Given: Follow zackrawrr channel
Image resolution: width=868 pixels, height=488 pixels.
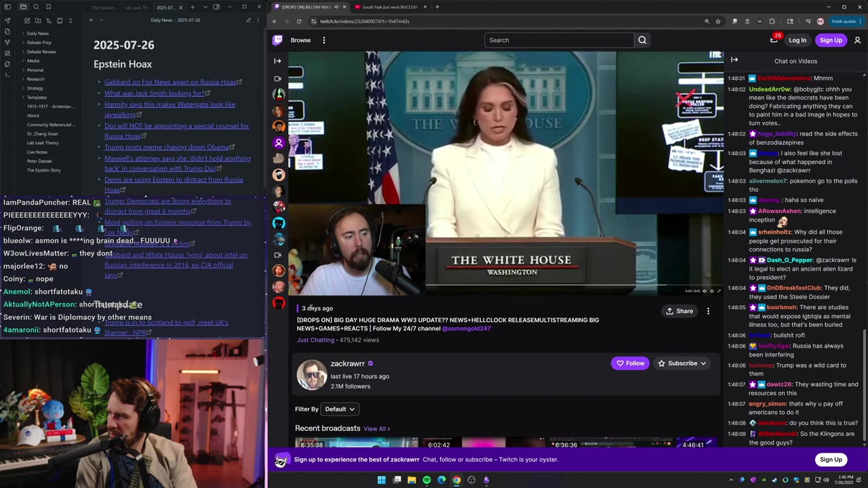Looking at the screenshot, I should click(630, 363).
